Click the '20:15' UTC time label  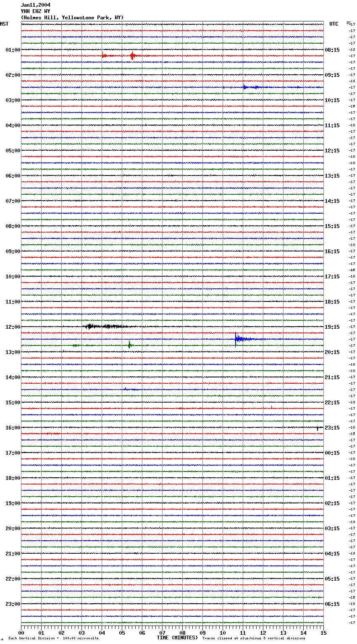332,352
